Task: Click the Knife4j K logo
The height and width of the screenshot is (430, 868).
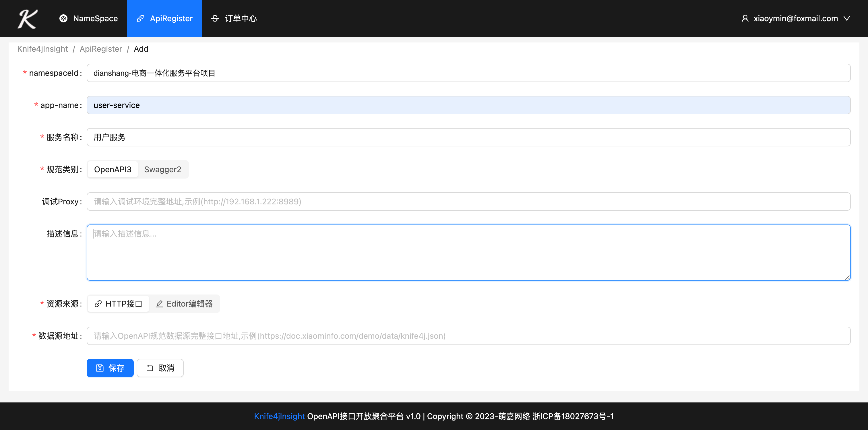Action: [28, 19]
